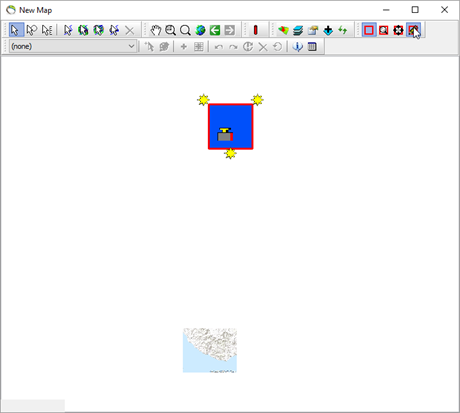Click the open folder data icon
460x413 pixels.
(x=313, y=30)
